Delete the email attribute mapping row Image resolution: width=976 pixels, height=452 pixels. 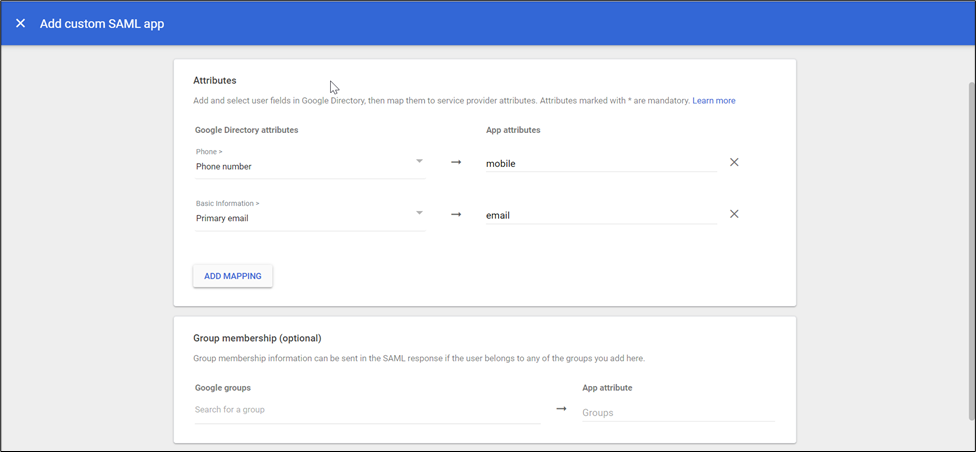point(734,213)
